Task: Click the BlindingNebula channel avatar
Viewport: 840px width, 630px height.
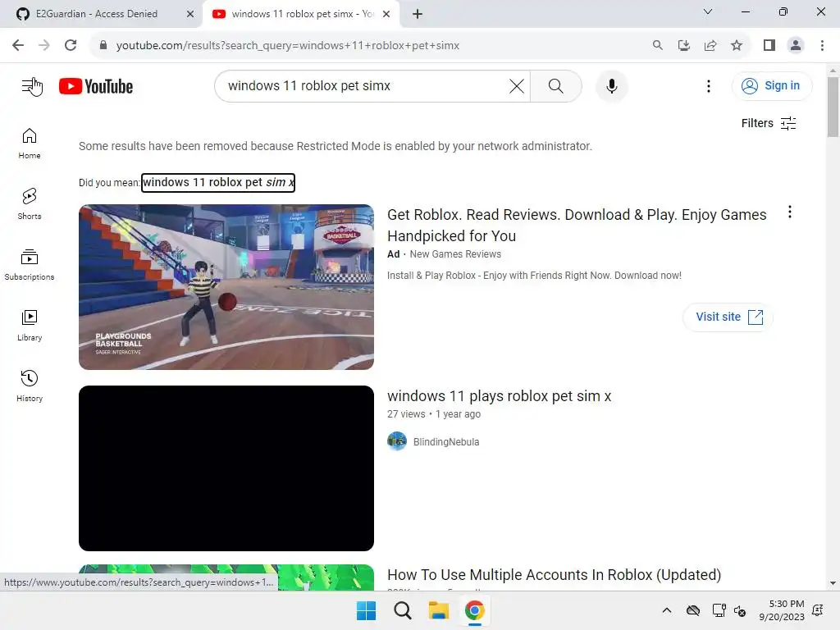Action: click(x=397, y=441)
